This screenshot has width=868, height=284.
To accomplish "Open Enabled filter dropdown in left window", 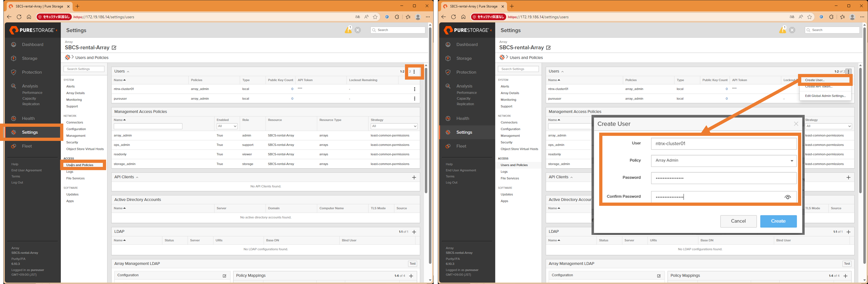I will [227, 126].
